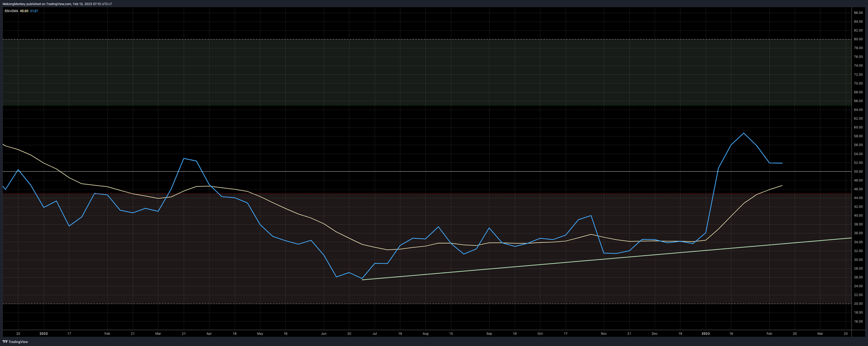Select the 30.00 value on the price scale
The width and height of the screenshot is (868, 346).
point(858,260)
